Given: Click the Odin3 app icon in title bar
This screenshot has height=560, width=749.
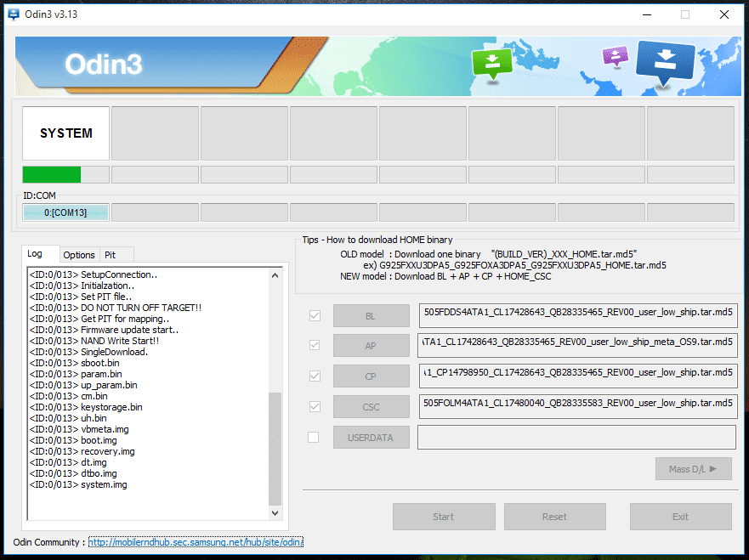Looking at the screenshot, I should (14, 14).
